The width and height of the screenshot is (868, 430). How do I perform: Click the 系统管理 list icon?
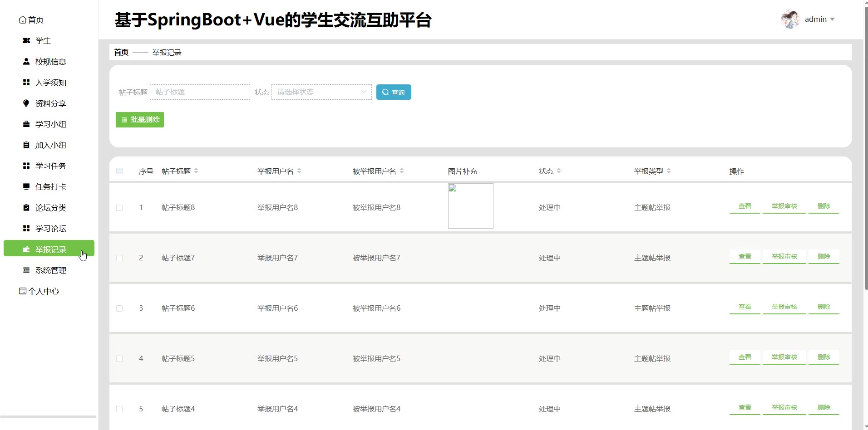26,270
